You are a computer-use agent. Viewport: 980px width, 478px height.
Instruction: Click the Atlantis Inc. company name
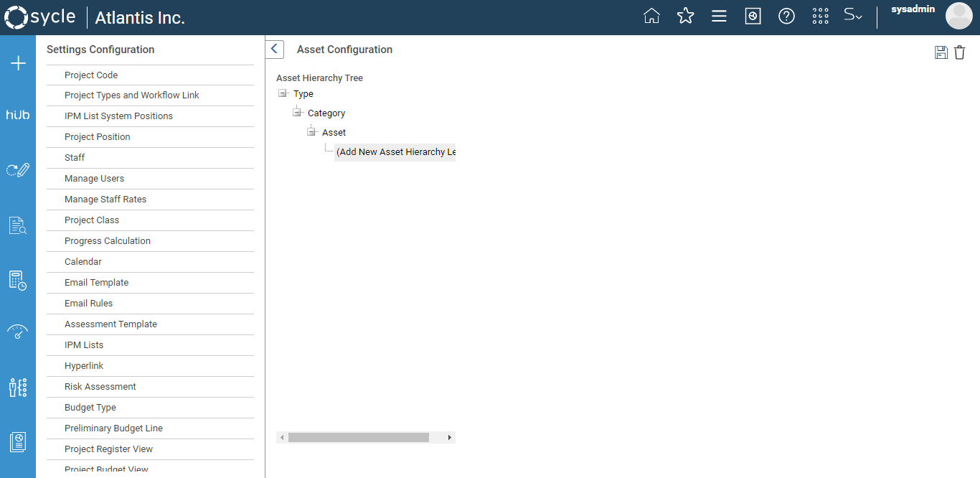(x=140, y=18)
